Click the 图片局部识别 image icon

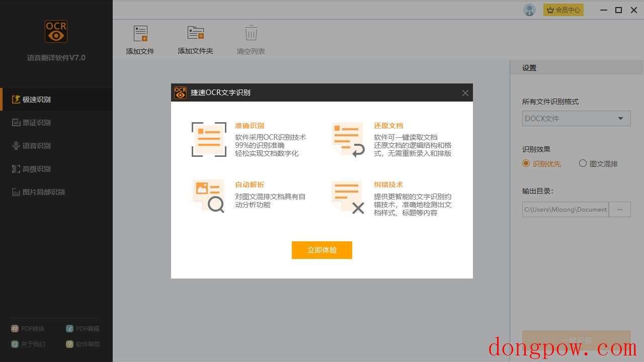click(x=16, y=192)
